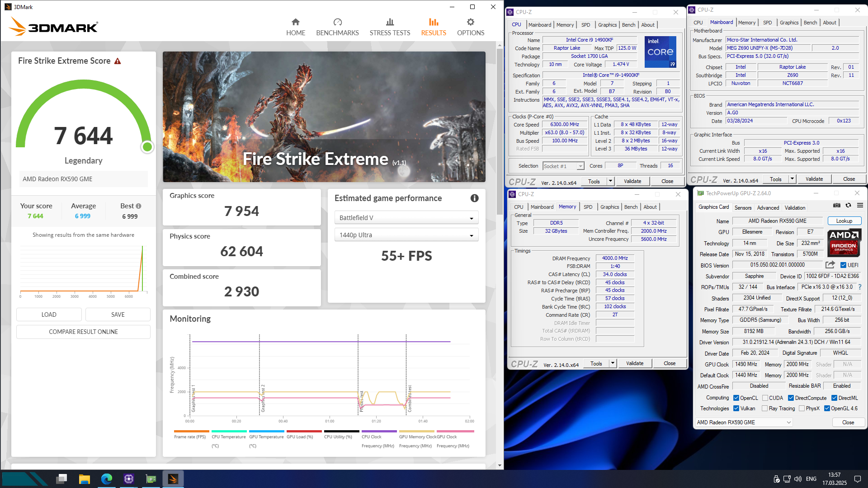
Task: Switch to SPD tab in CPU-Z Mainboard window
Action: coord(768,23)
